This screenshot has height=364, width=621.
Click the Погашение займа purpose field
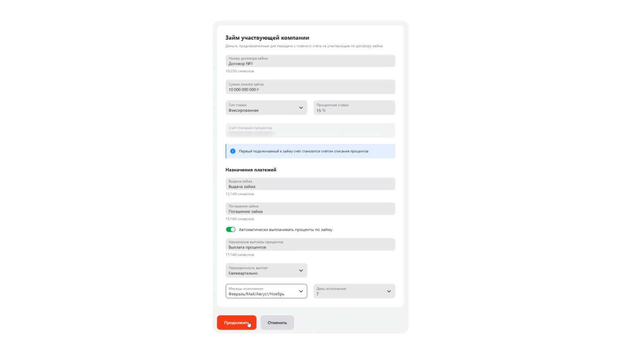click(x=310, y=208)
